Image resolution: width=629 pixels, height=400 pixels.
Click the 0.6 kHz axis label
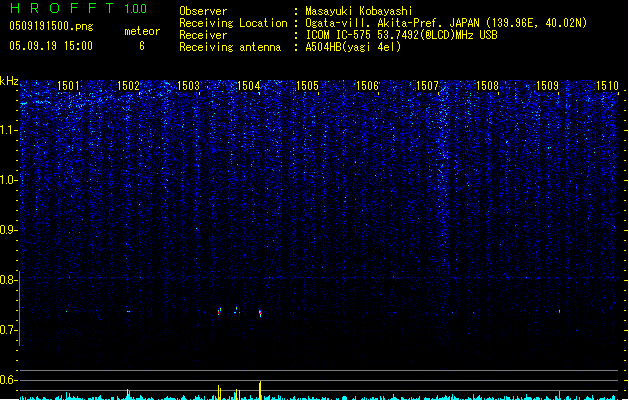[9, 380]
